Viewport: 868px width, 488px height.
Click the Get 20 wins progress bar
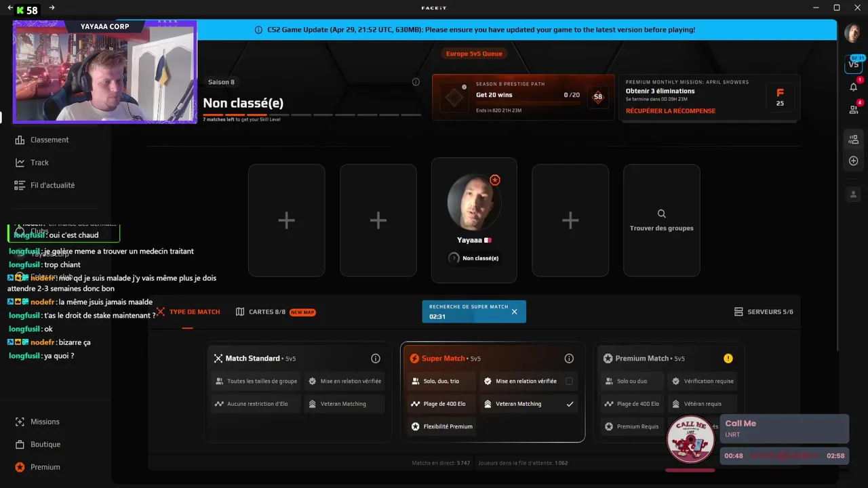(x=528, y=104)
